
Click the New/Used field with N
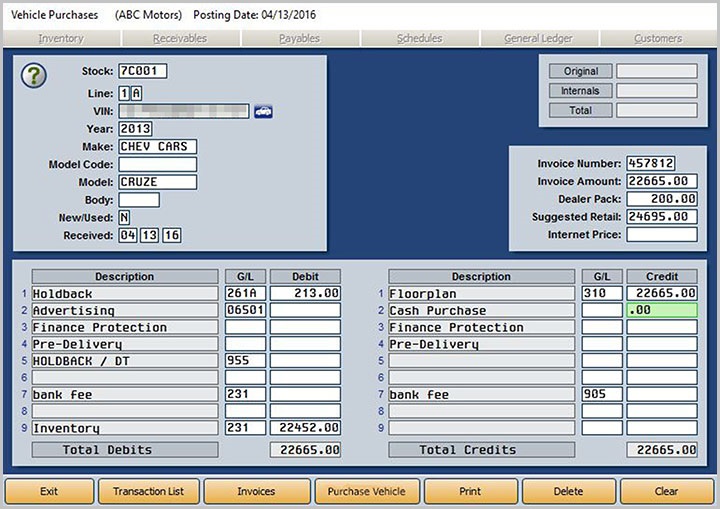(124, 218)
